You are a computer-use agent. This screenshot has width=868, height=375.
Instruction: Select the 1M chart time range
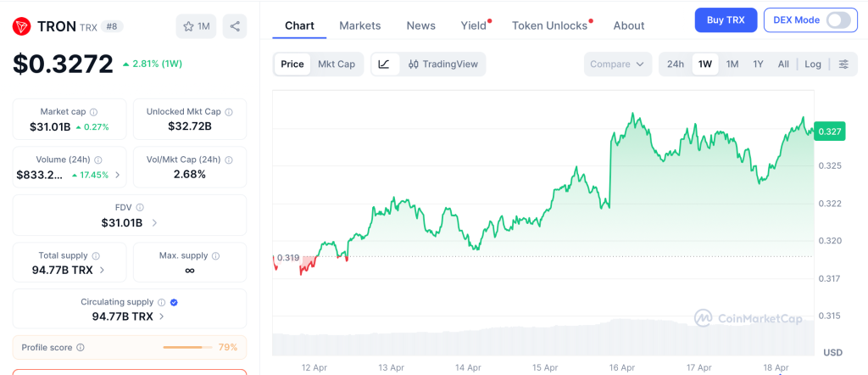tap(732, 64)
